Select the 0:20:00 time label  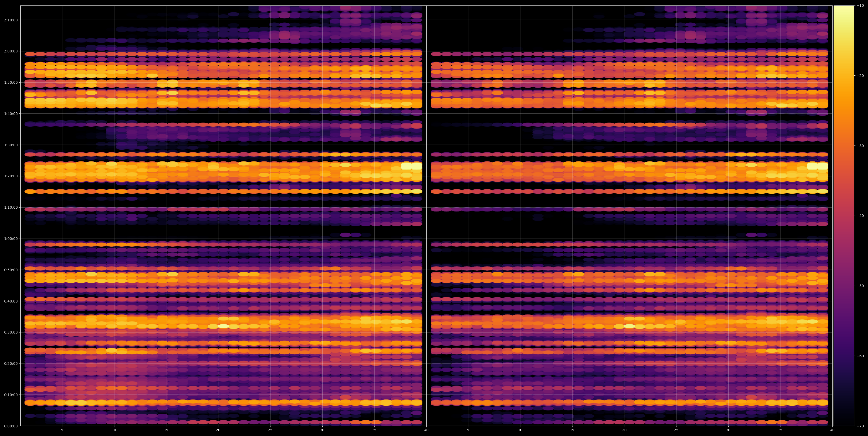tap(11, 364)
